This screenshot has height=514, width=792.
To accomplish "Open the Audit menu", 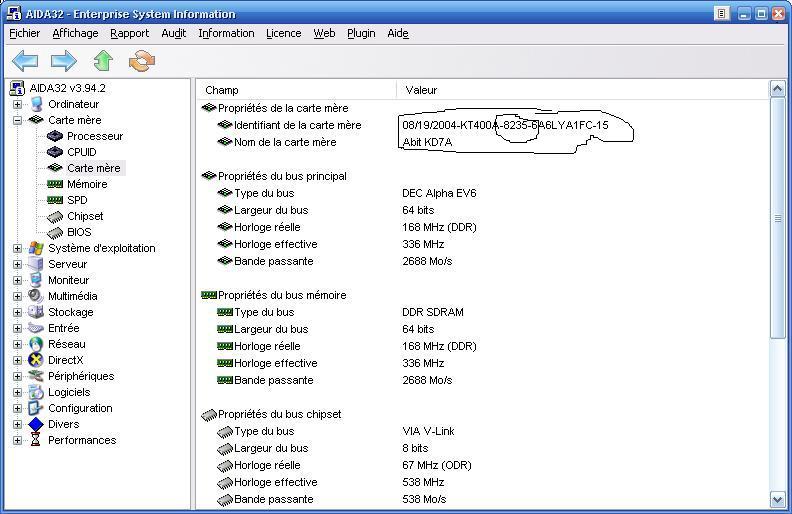I will pos(174,33).
